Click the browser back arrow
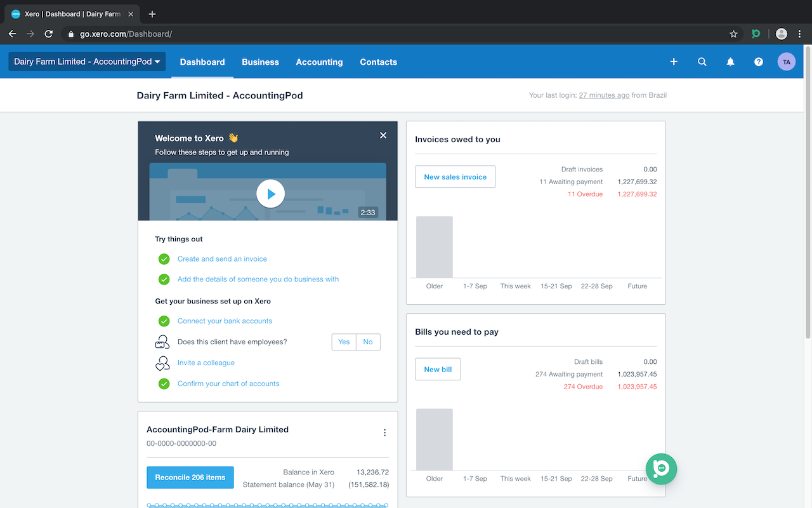This screenshot has width=812, height=508. tap(12, 34)
